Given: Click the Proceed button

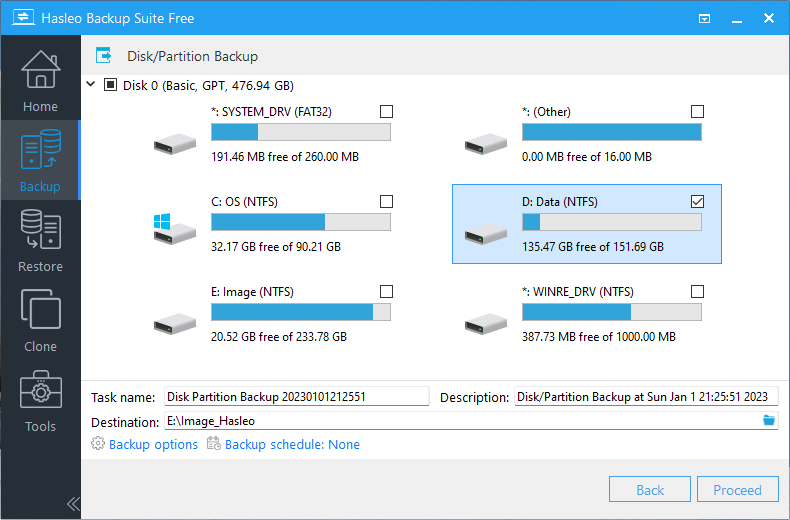Looking at the screenshot, I should point(737,490).
